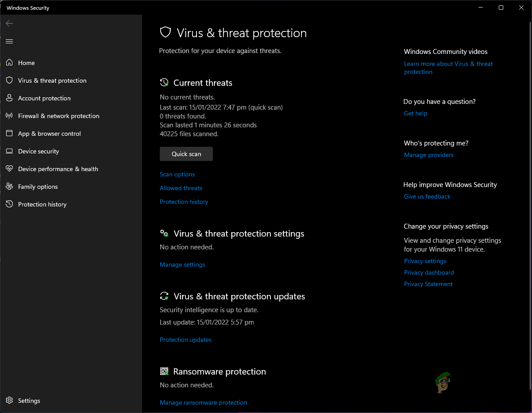
Task: Click the Device security laptop icon
Action: click(9, 151)
